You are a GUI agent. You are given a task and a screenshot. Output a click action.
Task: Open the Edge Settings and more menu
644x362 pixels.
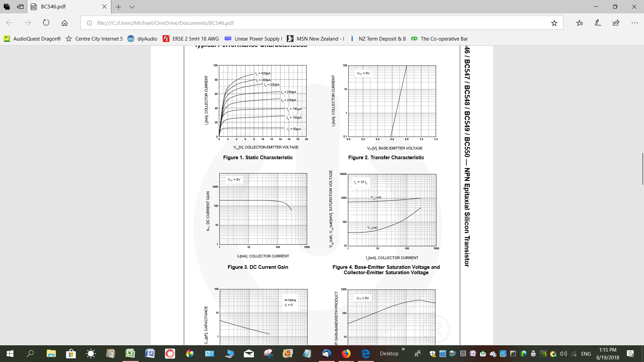coord(635,23)
